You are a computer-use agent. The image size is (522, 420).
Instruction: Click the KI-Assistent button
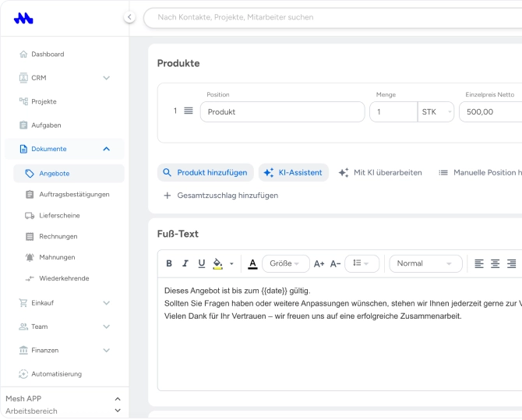coord(293,172)
